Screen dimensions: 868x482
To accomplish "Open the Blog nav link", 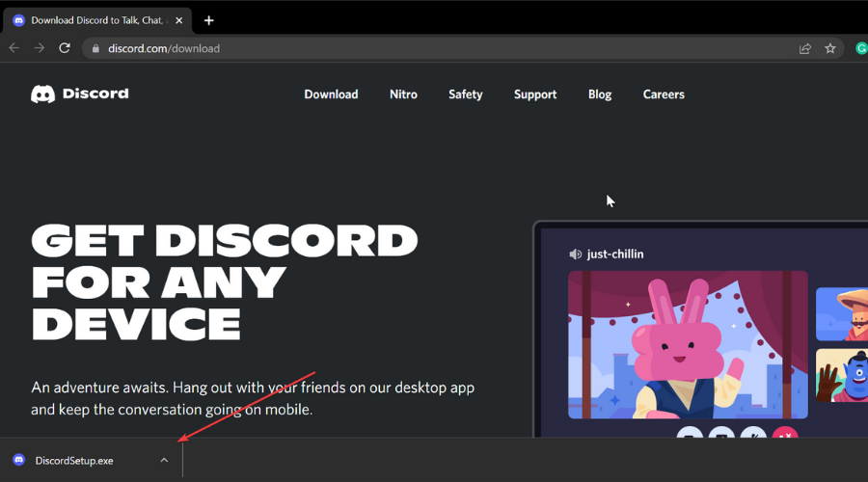I will point(600,94).
